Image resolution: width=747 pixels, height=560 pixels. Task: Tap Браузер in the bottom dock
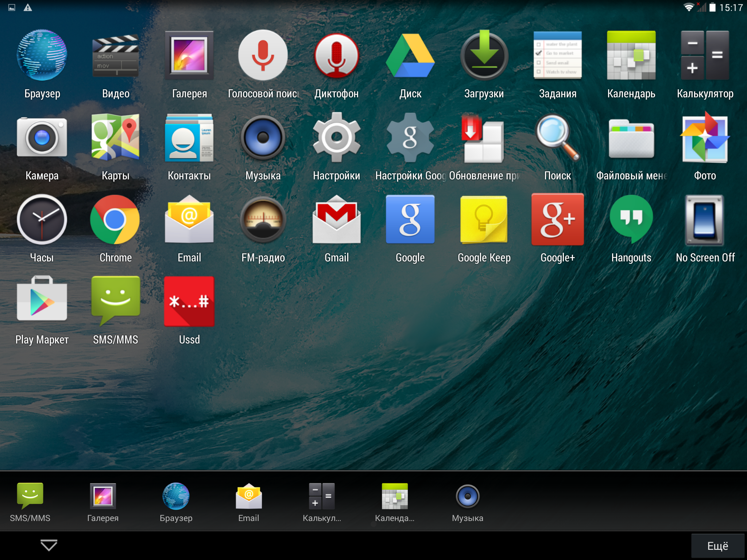(x=176, y=502)
